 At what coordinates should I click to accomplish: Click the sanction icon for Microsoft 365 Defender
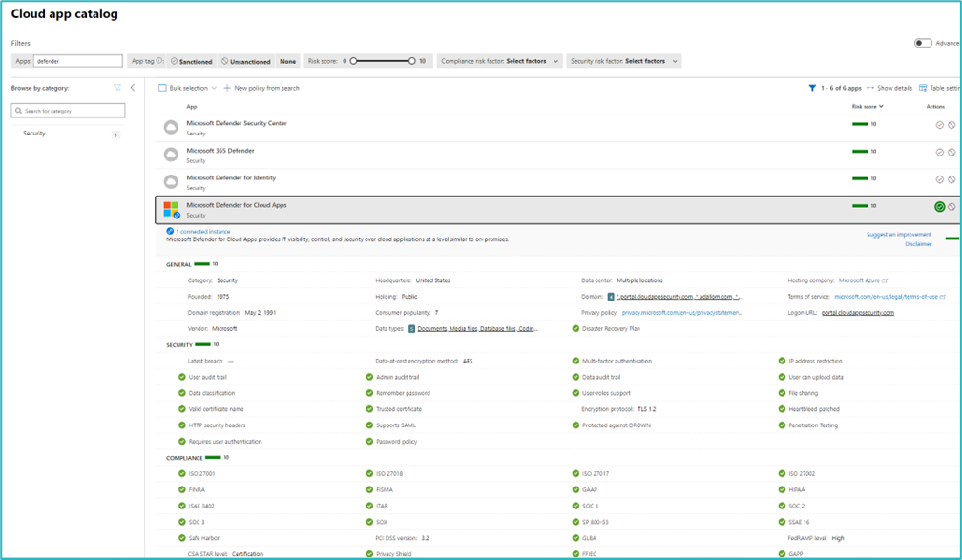tap(939, 152)
